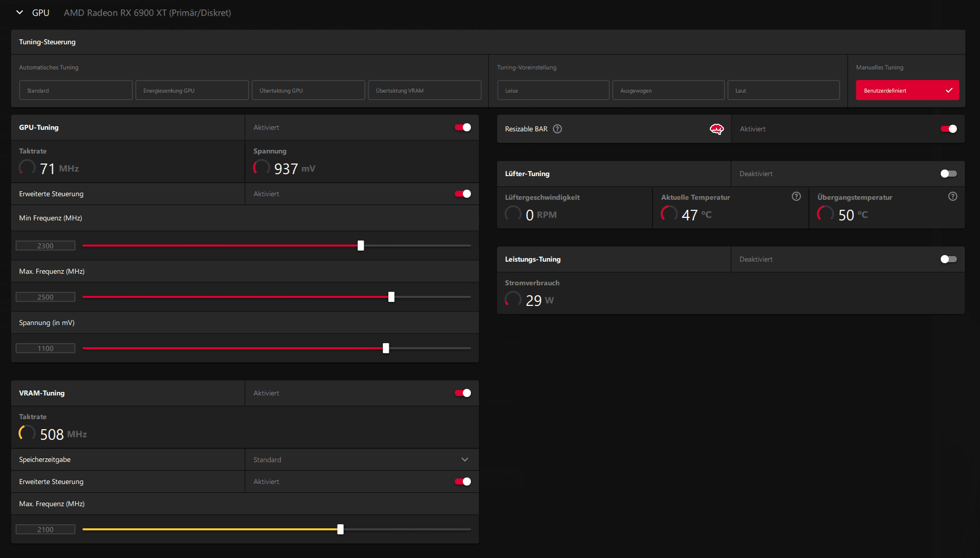Image resolution: width=980 pixels, height=558 pixels.
Task: Click the VRAM Max. Frequenz yellow slider handle
Action: (341, 529)
